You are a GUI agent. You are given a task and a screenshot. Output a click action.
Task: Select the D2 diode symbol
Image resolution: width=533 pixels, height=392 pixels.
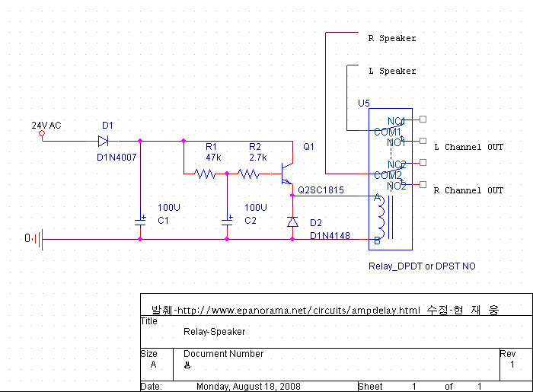(x=292, y=222)
